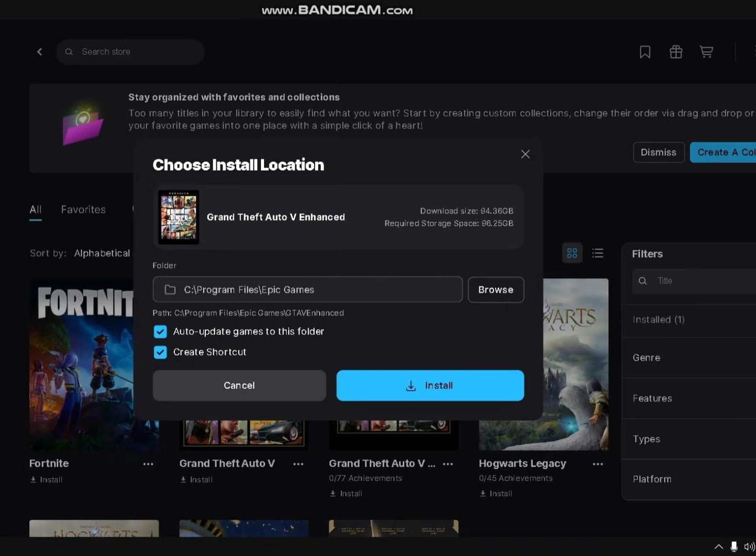Expand the Genre filter section

coord(689,358)
